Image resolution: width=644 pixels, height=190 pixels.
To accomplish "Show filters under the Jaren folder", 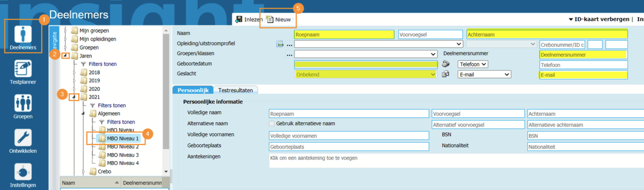I will coord(102,64).
